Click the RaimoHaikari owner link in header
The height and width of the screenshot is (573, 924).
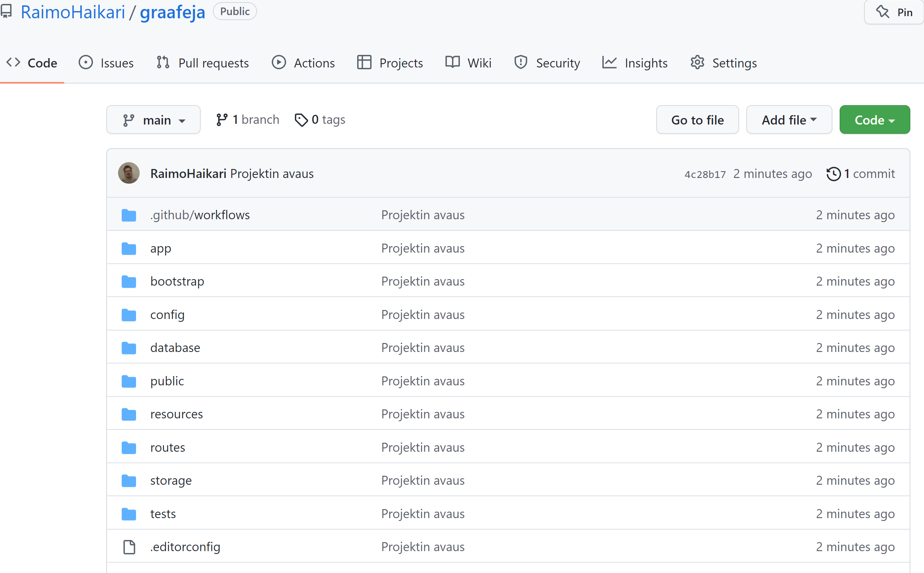73,12
